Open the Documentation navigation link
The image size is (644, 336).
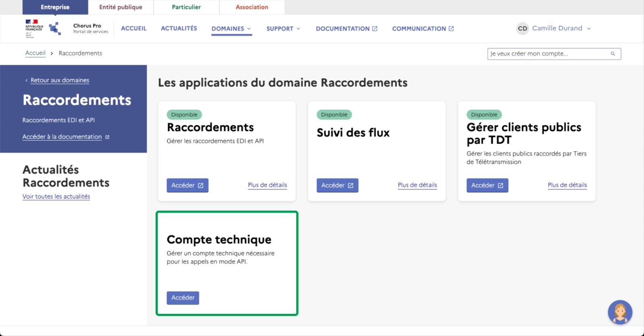[347, 29]
